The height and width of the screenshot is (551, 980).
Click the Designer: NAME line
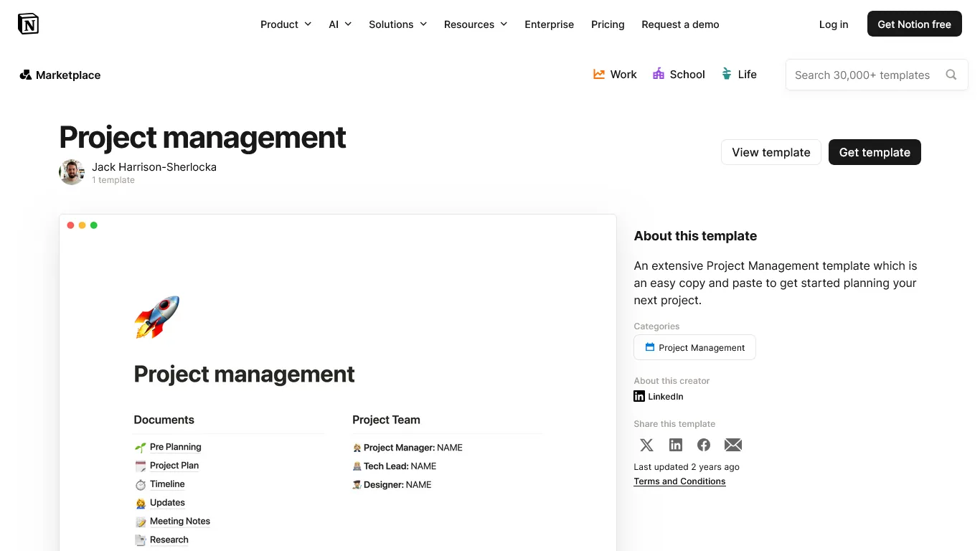392,485
